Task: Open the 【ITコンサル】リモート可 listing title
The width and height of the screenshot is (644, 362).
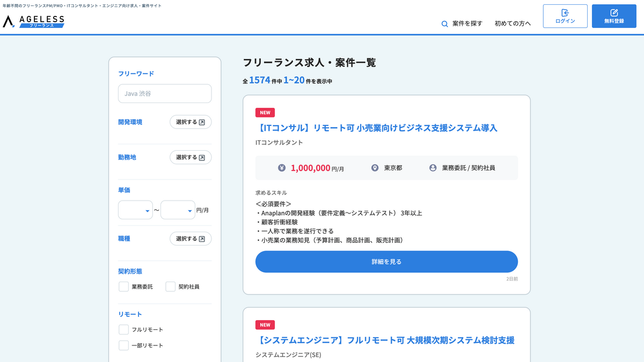Action: [x=376, y=128]
